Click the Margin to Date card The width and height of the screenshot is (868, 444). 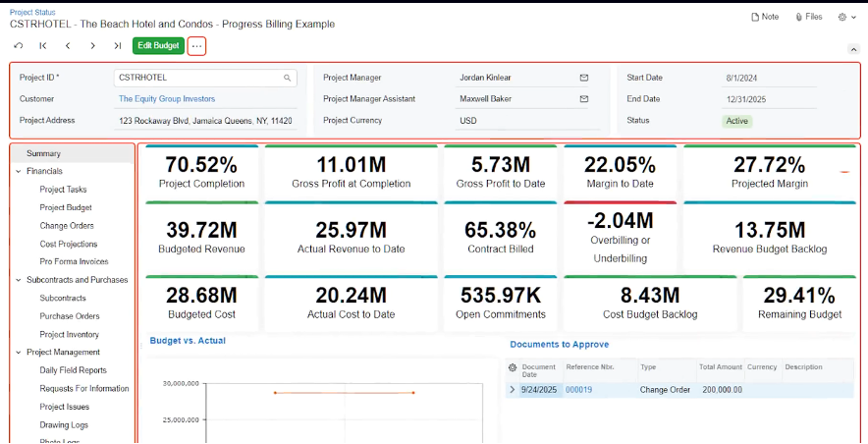620,171
